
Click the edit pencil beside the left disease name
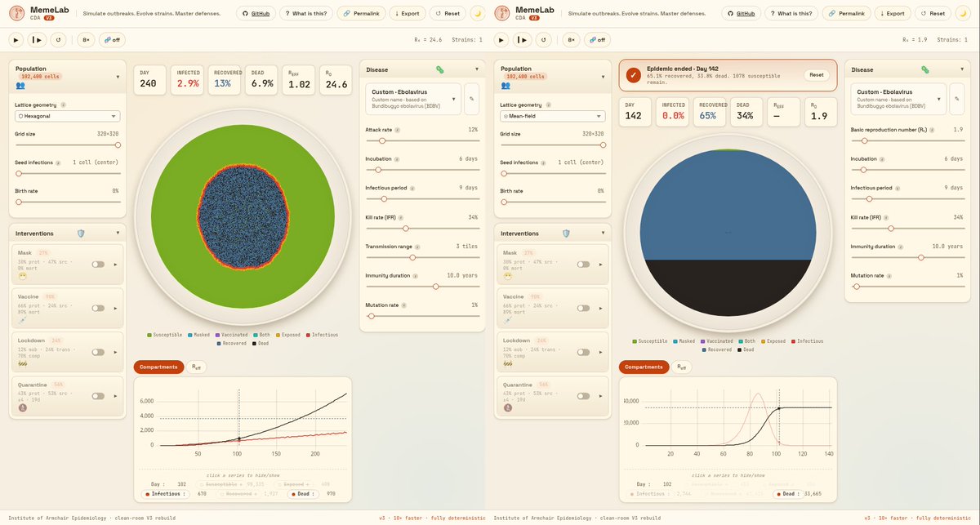(x=472, y=99)
